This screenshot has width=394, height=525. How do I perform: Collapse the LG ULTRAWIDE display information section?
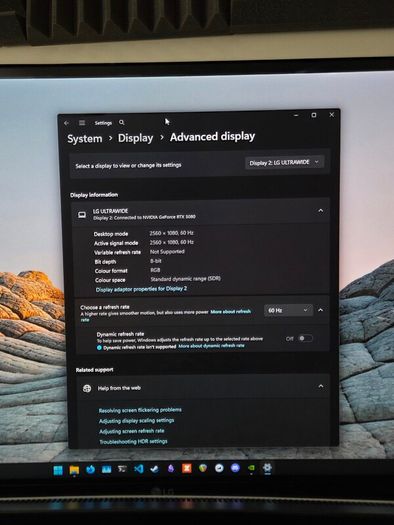point(321,210)
